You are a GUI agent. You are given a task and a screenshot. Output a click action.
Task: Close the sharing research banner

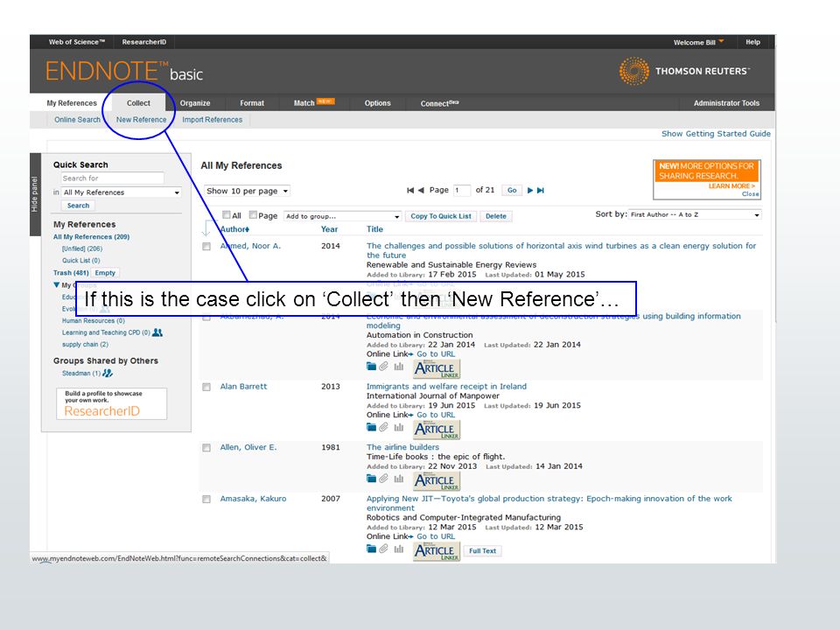point(750,194)
